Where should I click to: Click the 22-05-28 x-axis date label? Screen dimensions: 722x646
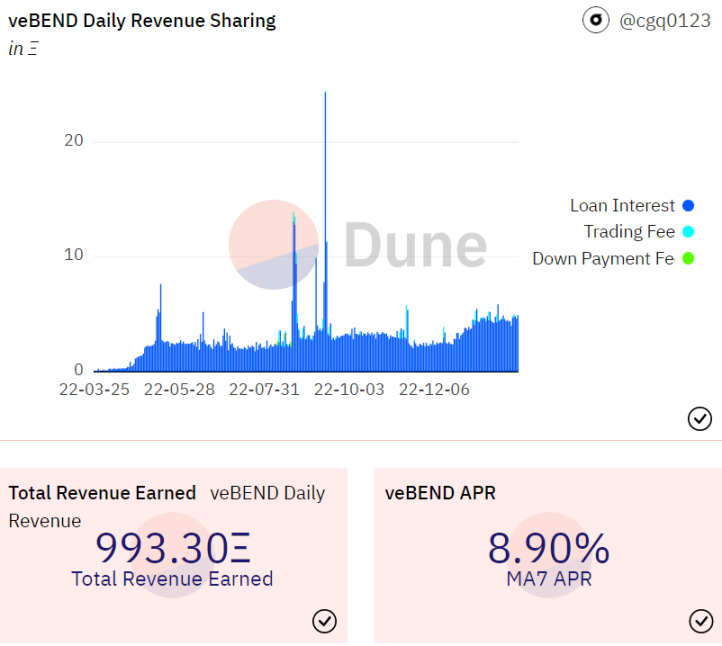pos(179,390)
